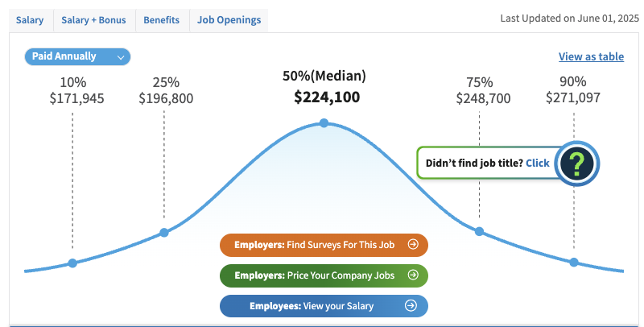This screenshot has width=644, height=327.
Task: Click arrow icon on Price Your Company Jobs
Action: 413,275
